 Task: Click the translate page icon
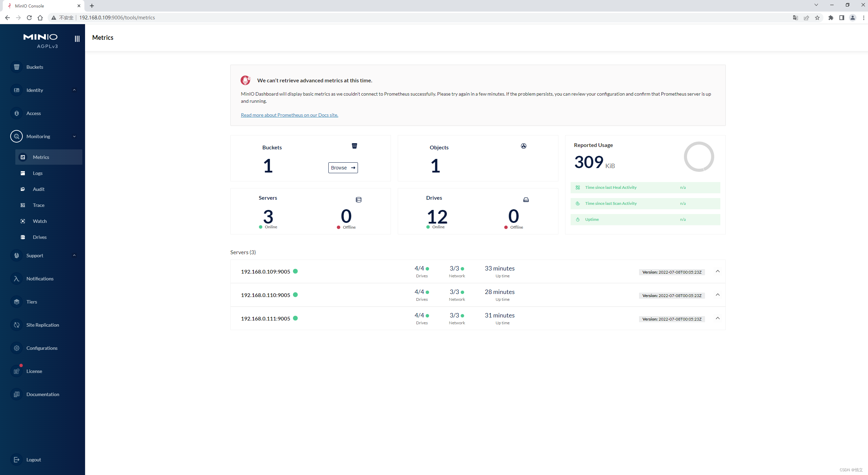796,18
